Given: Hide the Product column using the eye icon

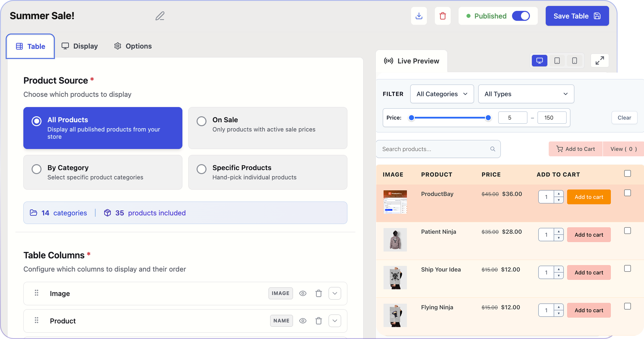Looking at the screenshot, I should 303,320.
